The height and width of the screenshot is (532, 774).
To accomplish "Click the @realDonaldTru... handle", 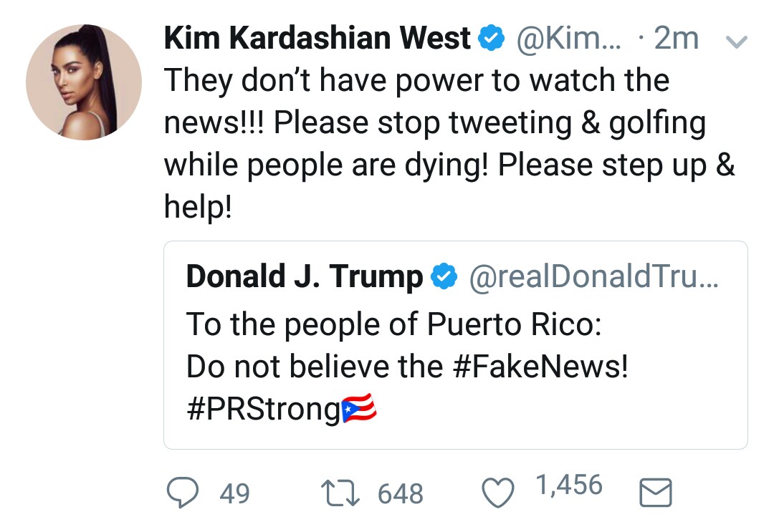I will click(x=592, y=277).
